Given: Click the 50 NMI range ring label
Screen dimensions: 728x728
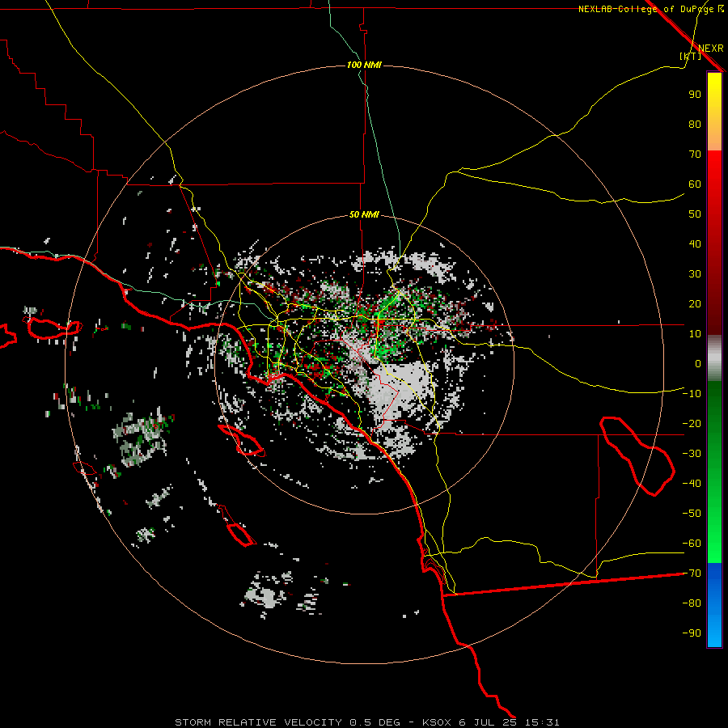Looking at the screenshot, I should coord(364,214).
